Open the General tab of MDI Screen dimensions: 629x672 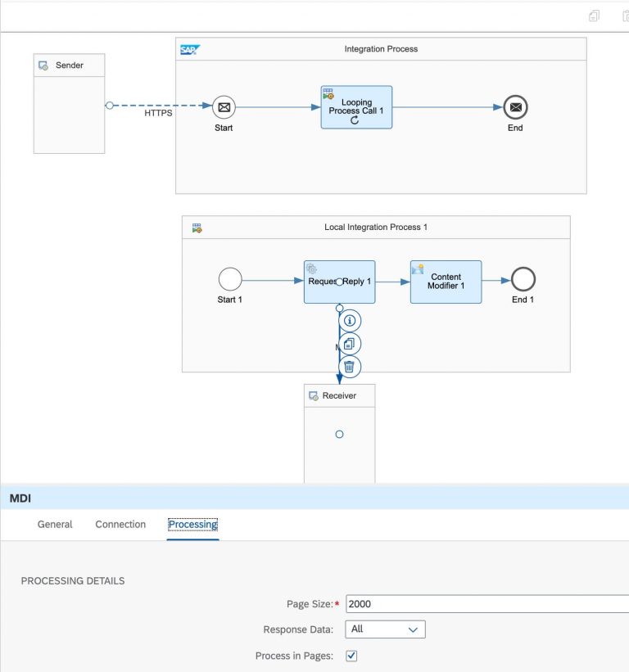click(x=55, y=524)
